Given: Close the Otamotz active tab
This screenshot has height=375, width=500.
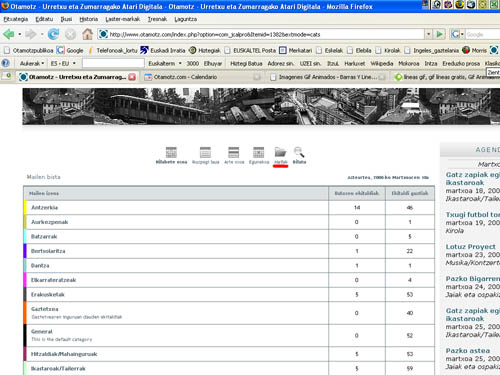Looking at the screenshot, I should point(132,77).
